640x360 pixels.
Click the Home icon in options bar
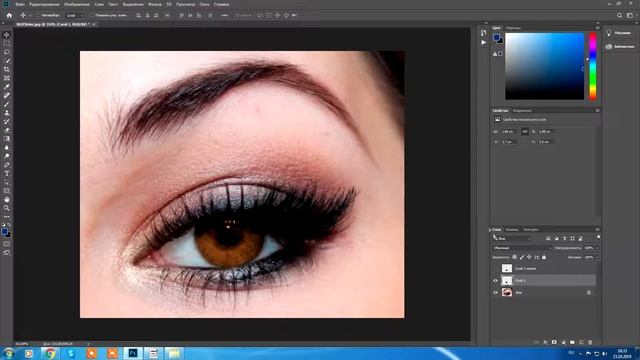pyautogui.click(x=9, y=15)
